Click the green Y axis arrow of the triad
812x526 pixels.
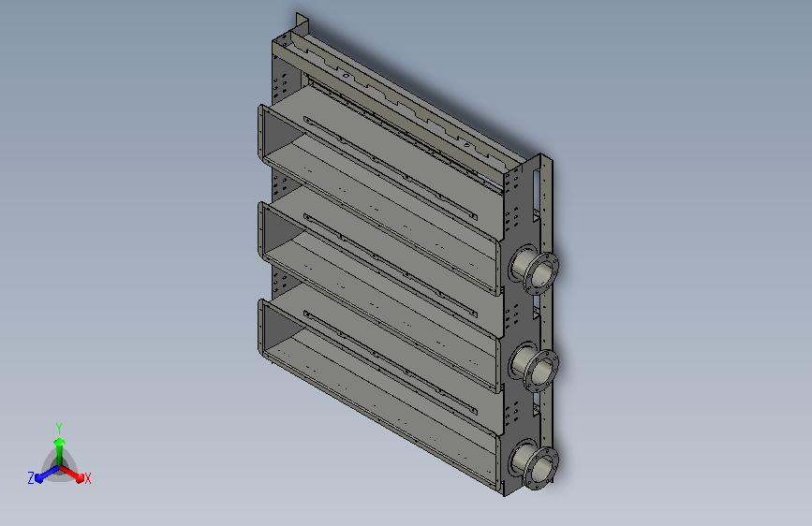[x=59, y=452]
